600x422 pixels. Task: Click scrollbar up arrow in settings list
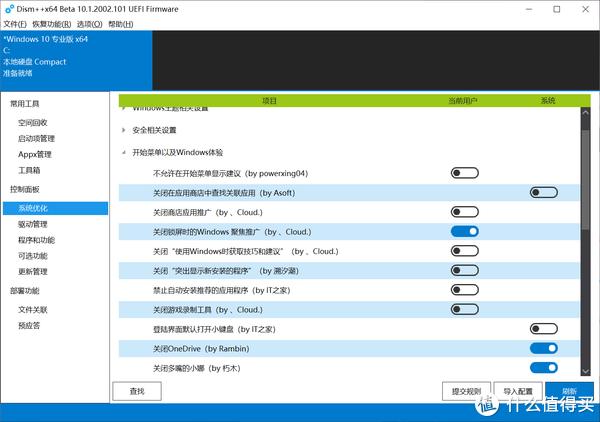coord(585,113)
